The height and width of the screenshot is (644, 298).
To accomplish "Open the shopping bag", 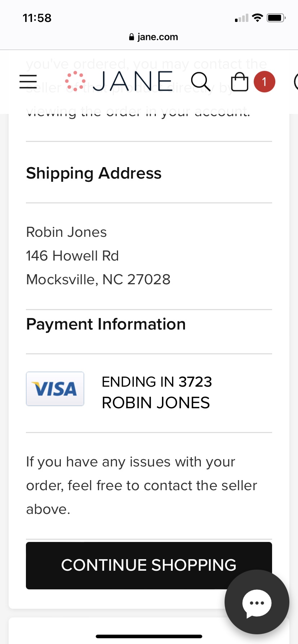I will [x=239, y=82].
